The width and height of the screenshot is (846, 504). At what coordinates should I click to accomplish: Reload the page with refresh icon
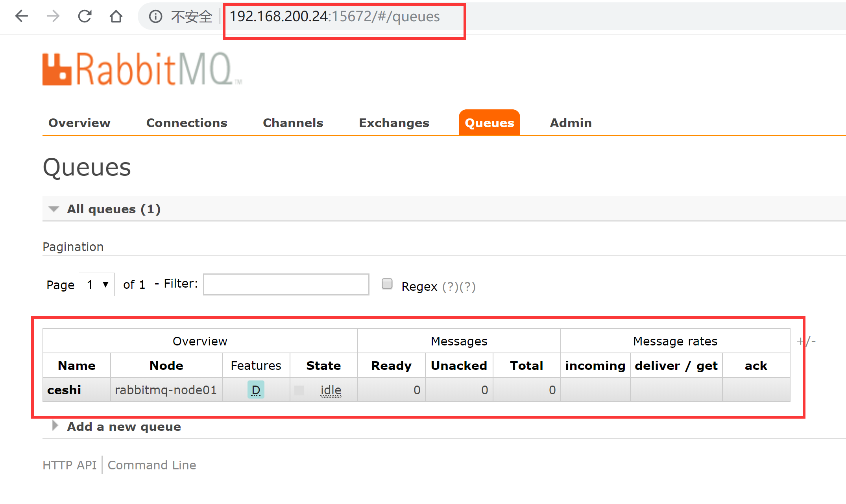85,16
